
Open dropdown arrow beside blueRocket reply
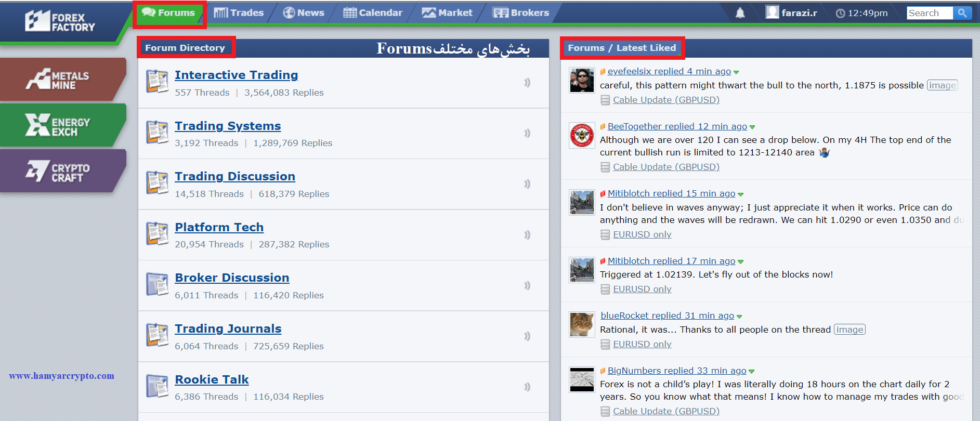coord(739,317)
